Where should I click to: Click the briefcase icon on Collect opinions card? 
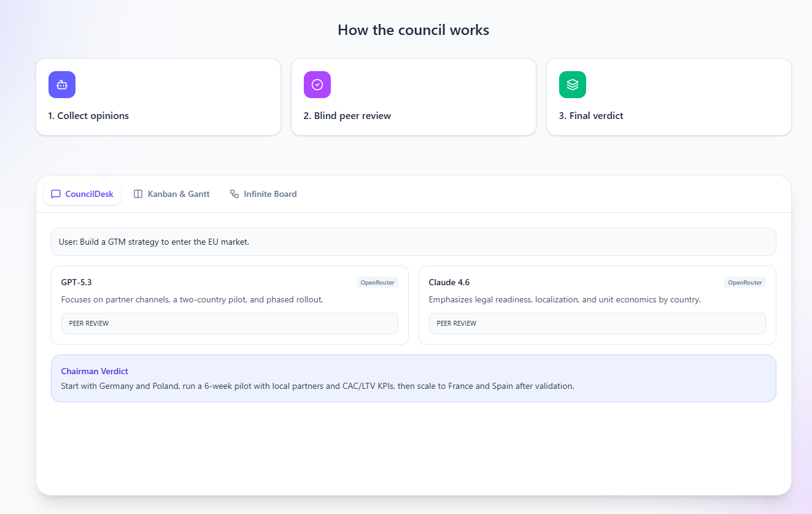pyautogui.click(x=61, y=85)
